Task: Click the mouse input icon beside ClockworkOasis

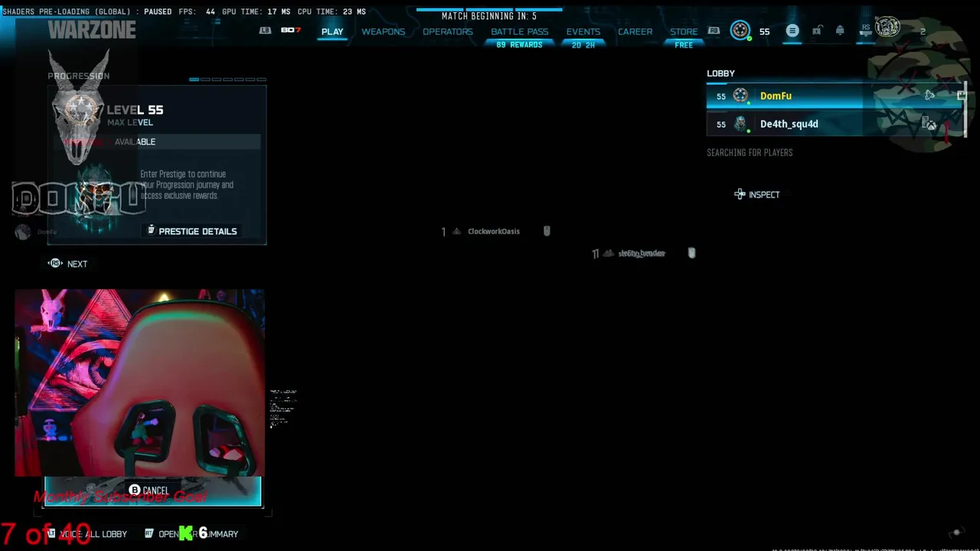Action: [x=547, y=231]
